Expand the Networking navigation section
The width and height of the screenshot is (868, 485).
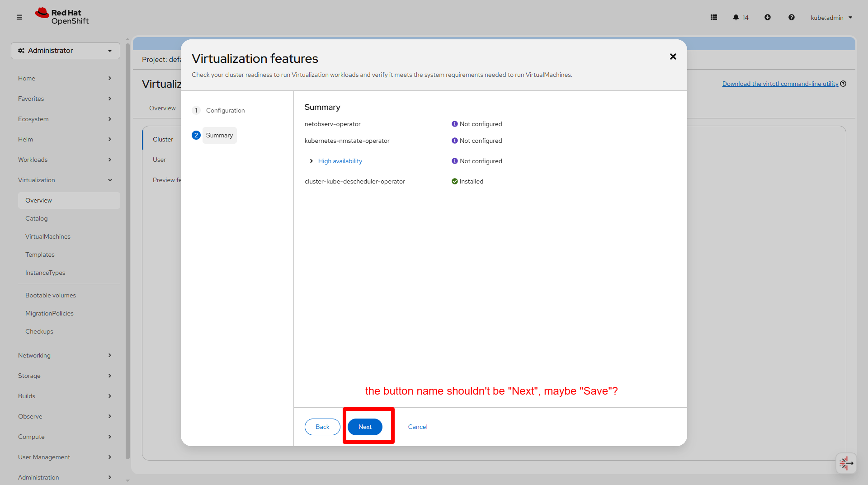point(66,355)
